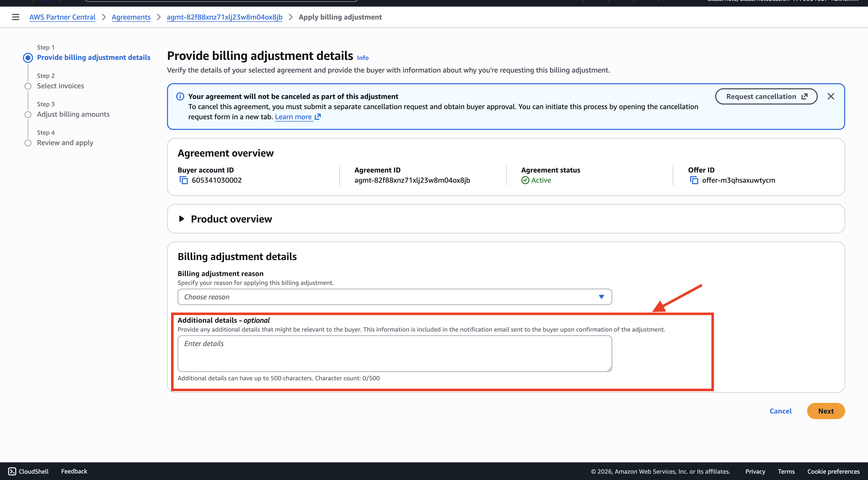Open the Choose reason dropdown
868x480 pixels.
tap(395, 297)
